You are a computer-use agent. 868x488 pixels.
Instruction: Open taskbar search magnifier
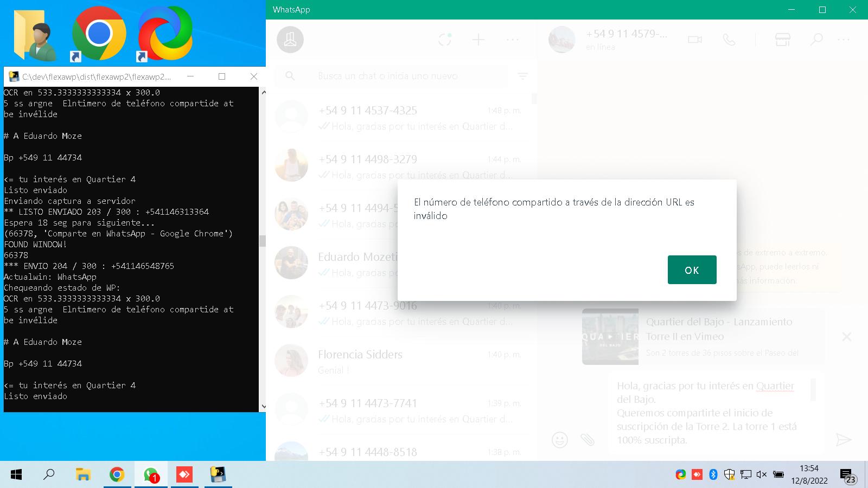tap(49, 475)
